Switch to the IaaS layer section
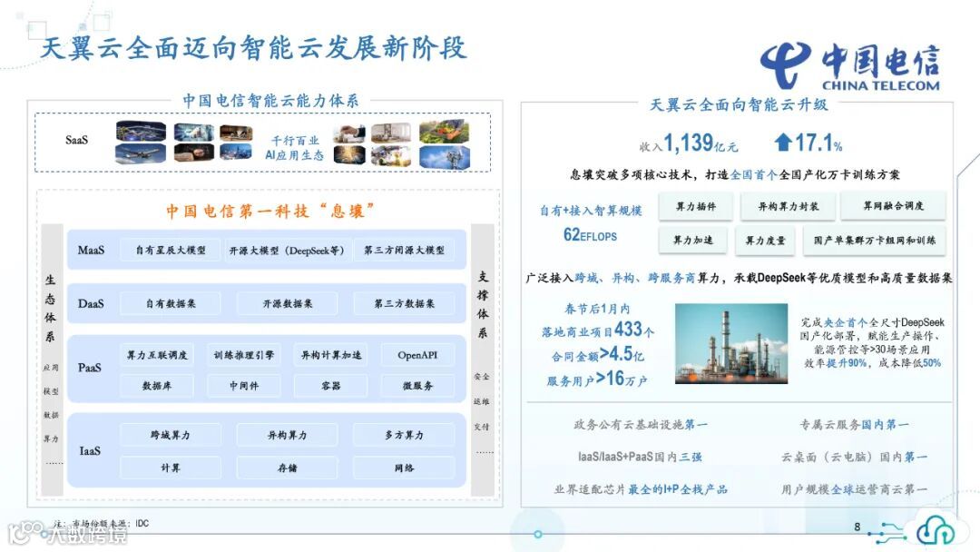980x552 pixels. [91, 450]
